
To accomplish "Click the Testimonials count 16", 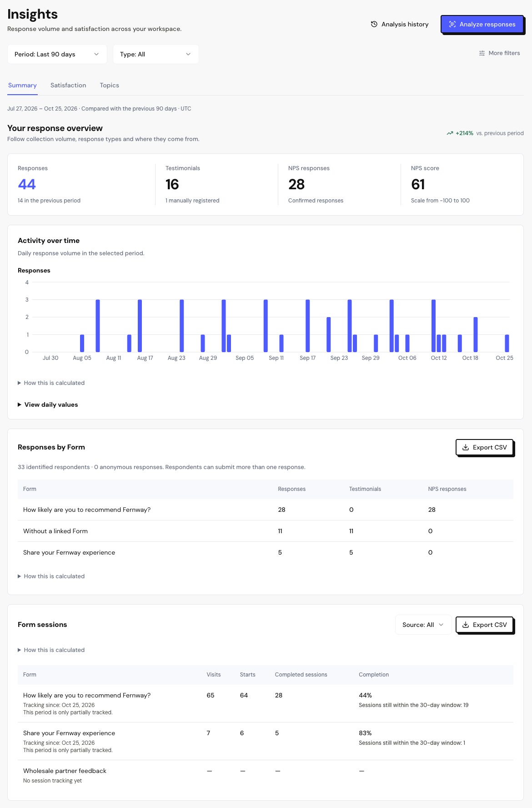I will click(172, 184).
